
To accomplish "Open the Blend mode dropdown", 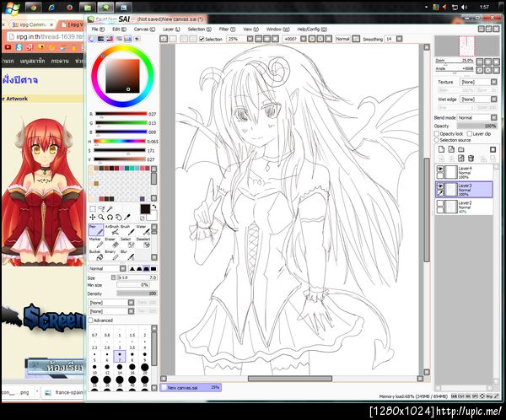I will coord(477,117).
